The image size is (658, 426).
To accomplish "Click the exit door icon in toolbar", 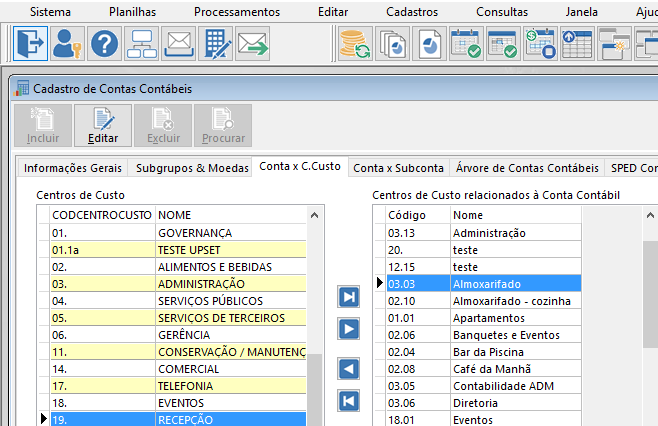I will (x=30, y=43).
